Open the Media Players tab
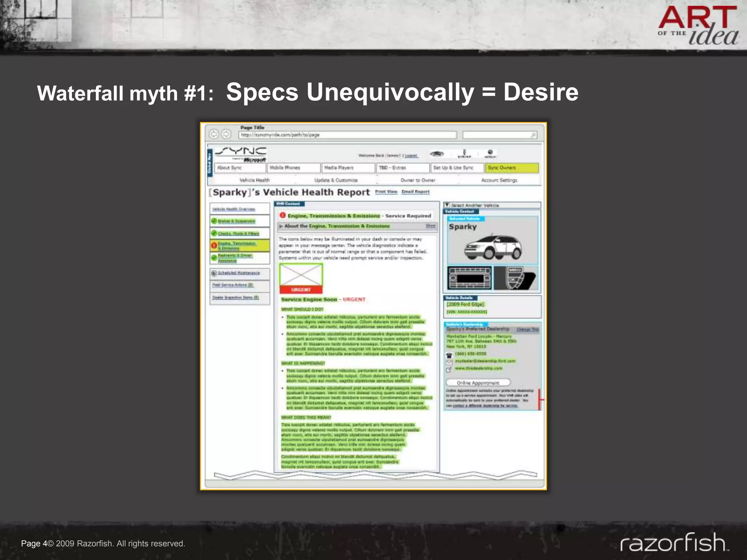Image resolution: width=747 pixels, height=560 pixels. point(348,168)
